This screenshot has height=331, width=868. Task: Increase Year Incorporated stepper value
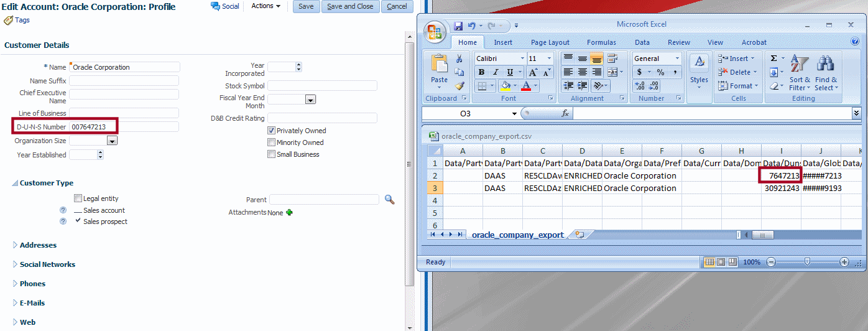[x=298, y=64]
